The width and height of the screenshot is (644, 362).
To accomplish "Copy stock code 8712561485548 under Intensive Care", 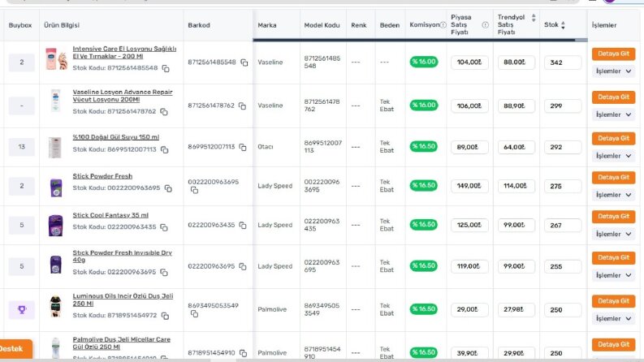I will (166, 68).
